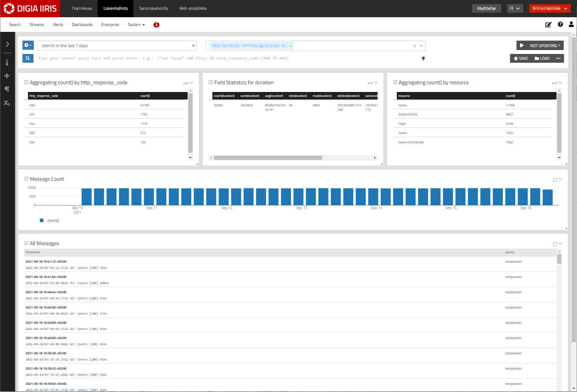Grab the Field Statistics widget handle icon
The image size is (577, 392).
coord(211,82)
